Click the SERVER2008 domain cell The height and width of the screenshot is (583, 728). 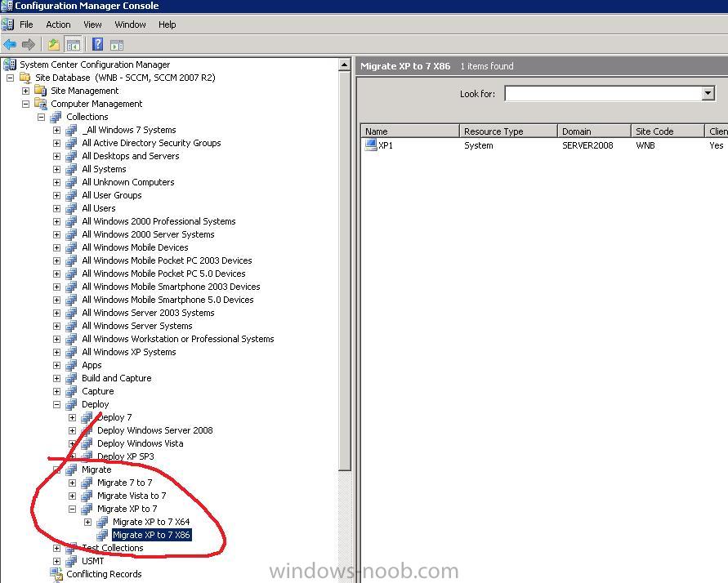[x=587, y=145]
